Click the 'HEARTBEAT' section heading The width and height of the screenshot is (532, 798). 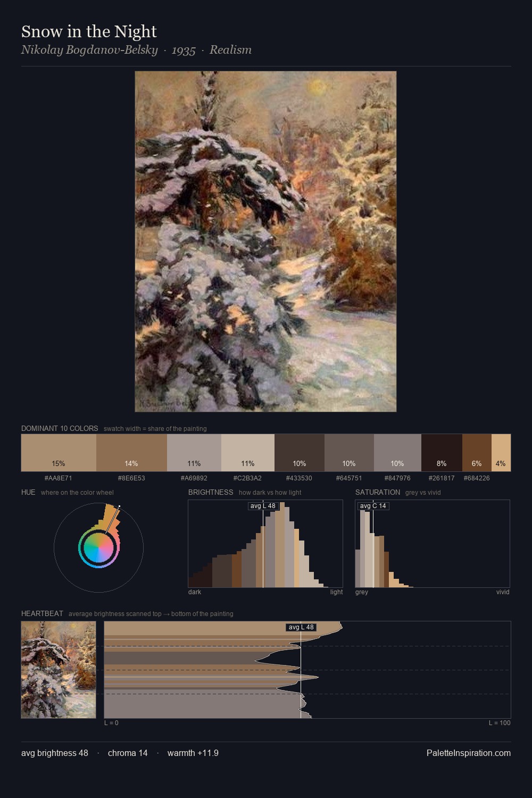point(42,613)
